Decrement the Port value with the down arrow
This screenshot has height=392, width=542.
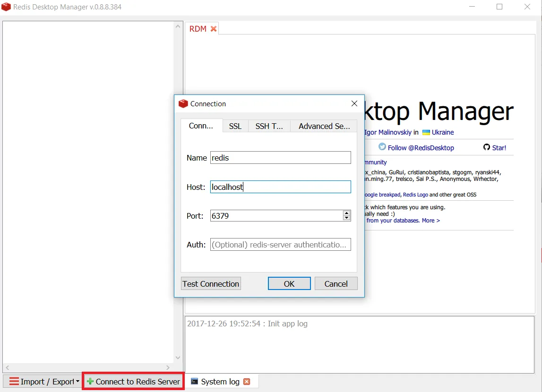click(x=346, y=218)
